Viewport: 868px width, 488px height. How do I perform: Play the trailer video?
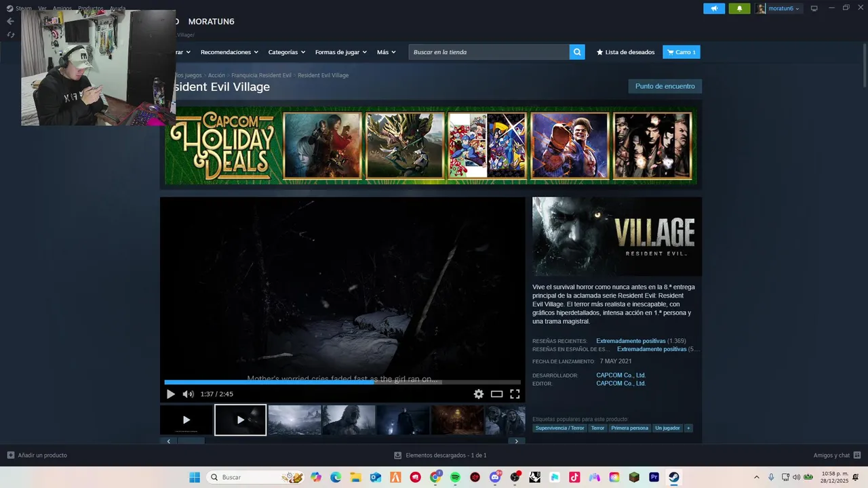(x=171, y=394)
